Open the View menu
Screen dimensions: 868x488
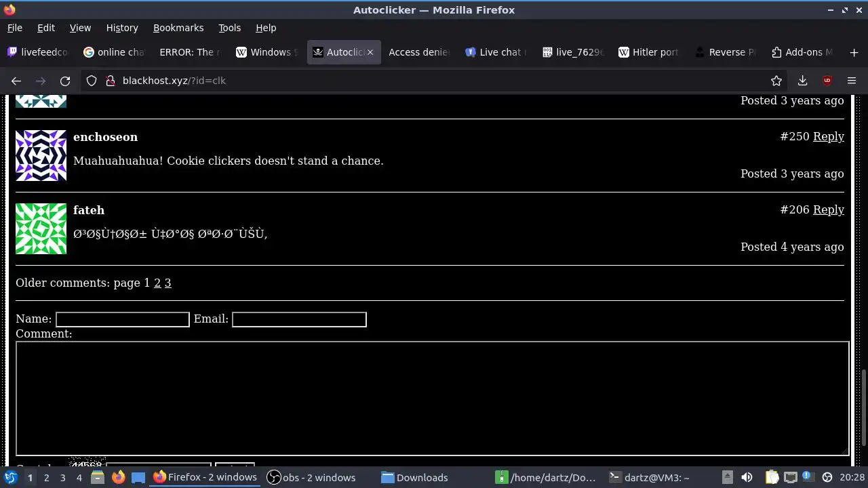click(80, 28)
